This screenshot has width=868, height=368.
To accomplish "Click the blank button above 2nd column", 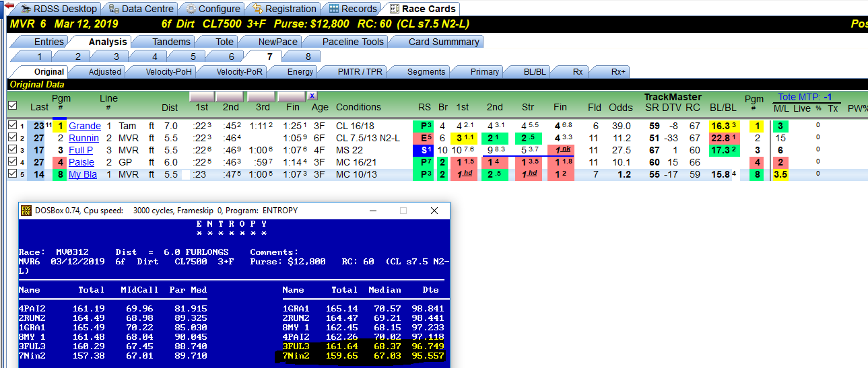I will point(230,96).
